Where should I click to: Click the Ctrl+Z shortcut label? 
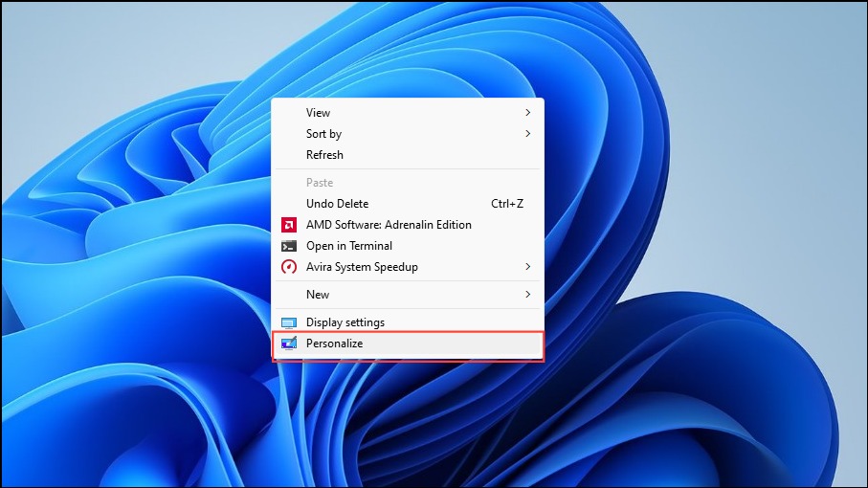point(507,204)
